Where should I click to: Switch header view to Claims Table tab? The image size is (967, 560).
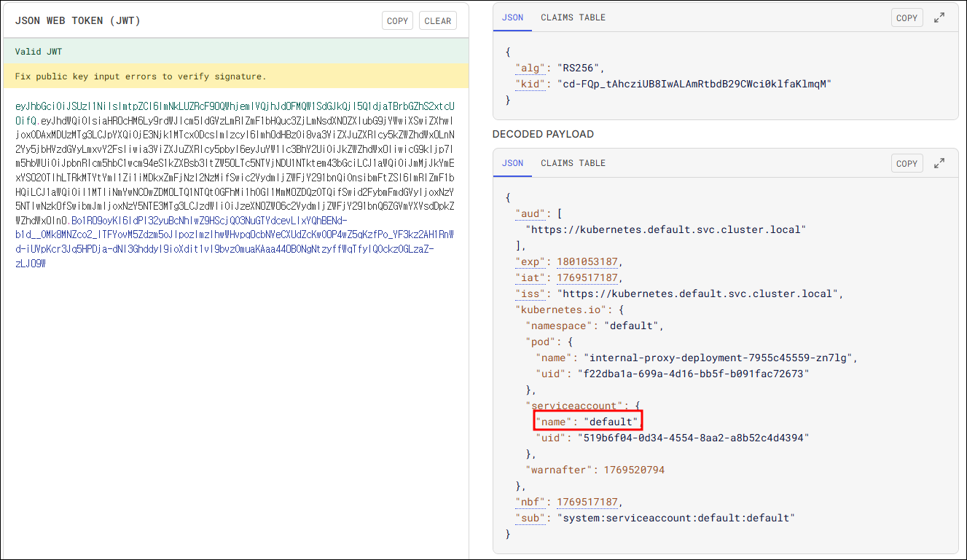tap(573, 17)
